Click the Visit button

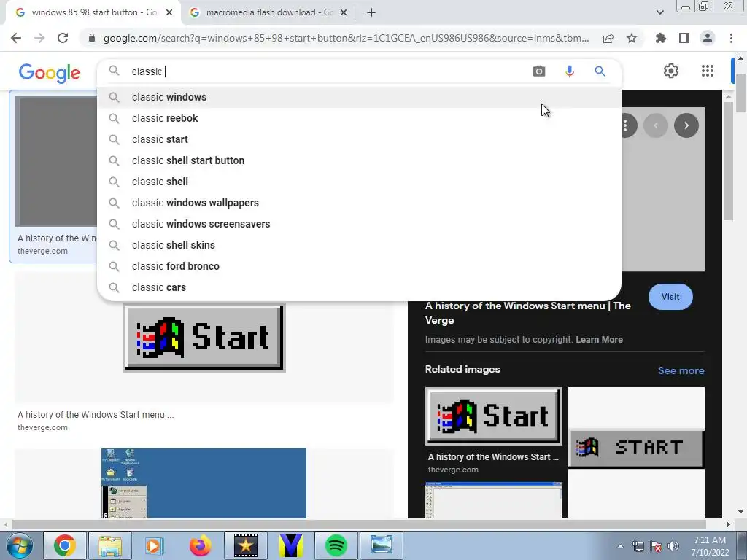click(670, 297)
